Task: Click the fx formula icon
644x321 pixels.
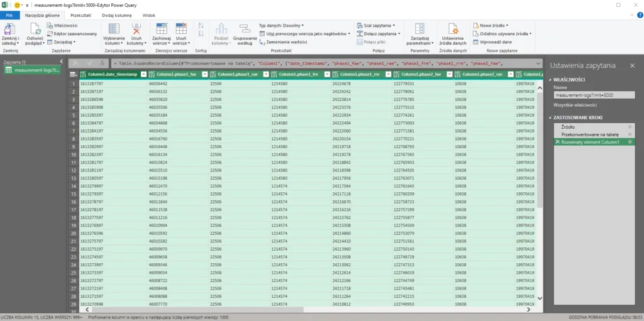Action: 103,63
